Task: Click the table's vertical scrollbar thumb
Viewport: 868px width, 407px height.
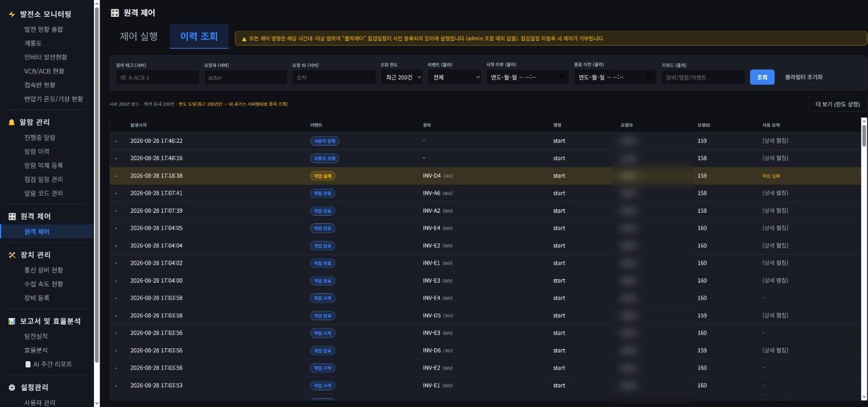Action: click(864, 134)
